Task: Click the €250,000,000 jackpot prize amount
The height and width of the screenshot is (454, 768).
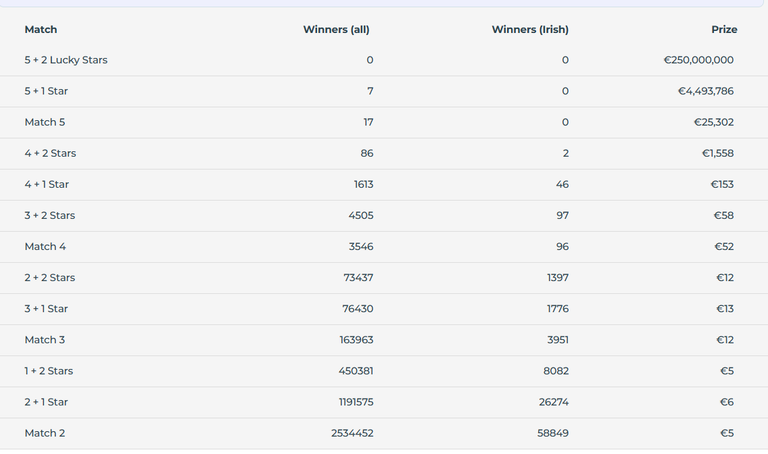Action: (698, 60)
